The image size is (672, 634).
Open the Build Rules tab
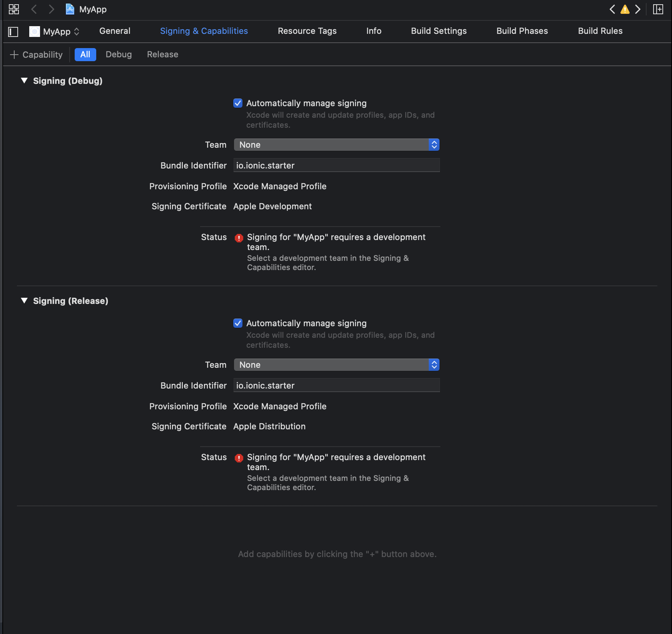point(600,31)
